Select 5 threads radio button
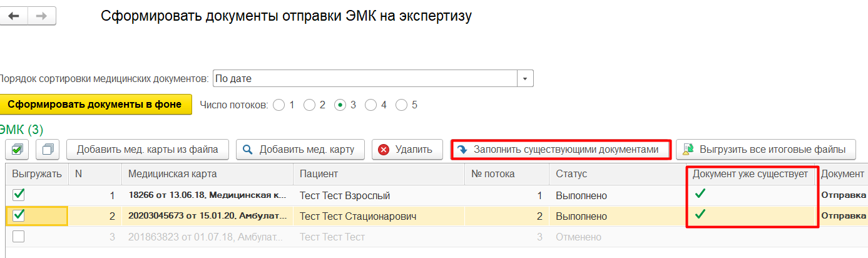Viewport: 868px width, 258px height. tap(402, 105)
